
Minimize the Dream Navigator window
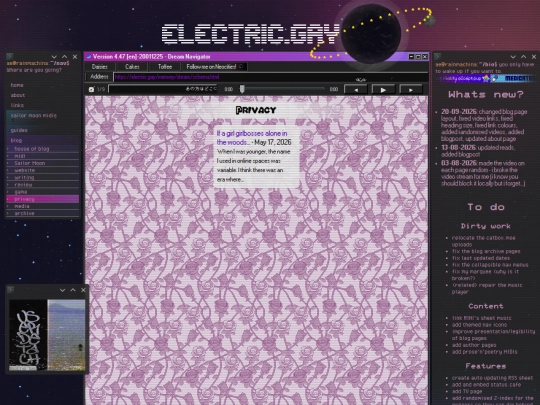411,56
